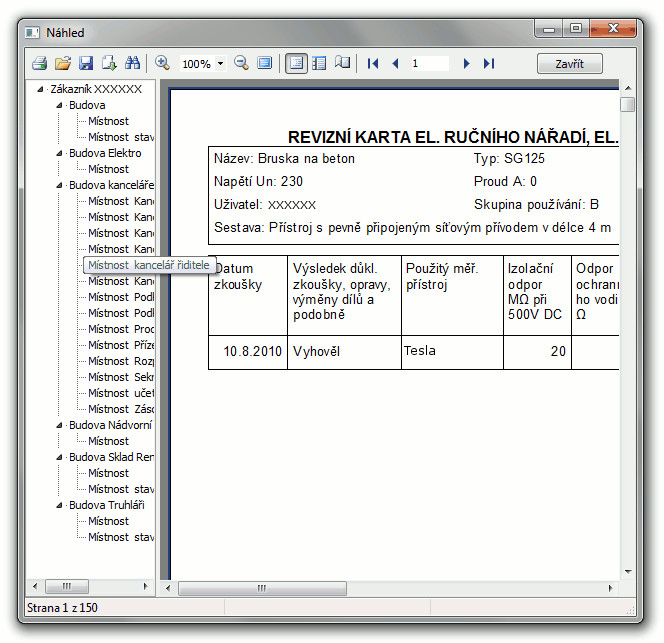Click the preview horizontal scrollbar thumb
Image resolution: width=664 pixels, height=643 pixels.
262,588
